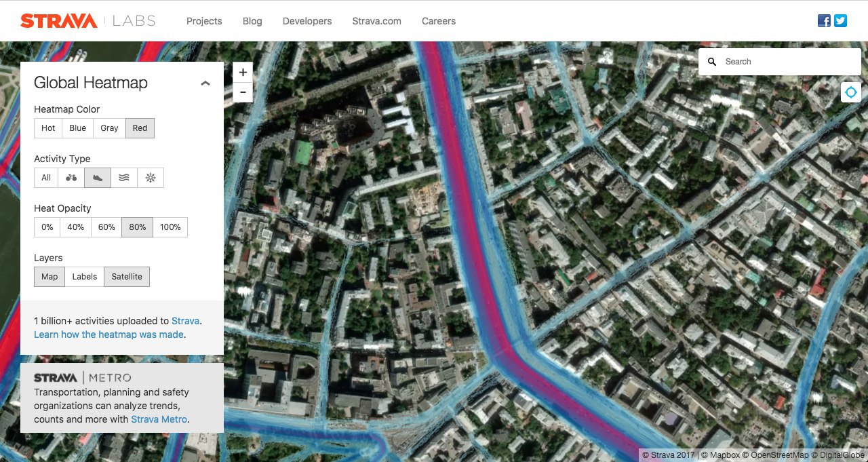
Task: Open the Strava Metro link
Action: [x=159, y=419]
